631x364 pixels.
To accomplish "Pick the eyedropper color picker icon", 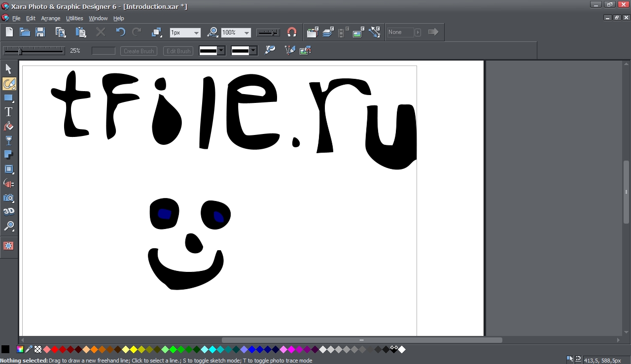I will (29, 349).
